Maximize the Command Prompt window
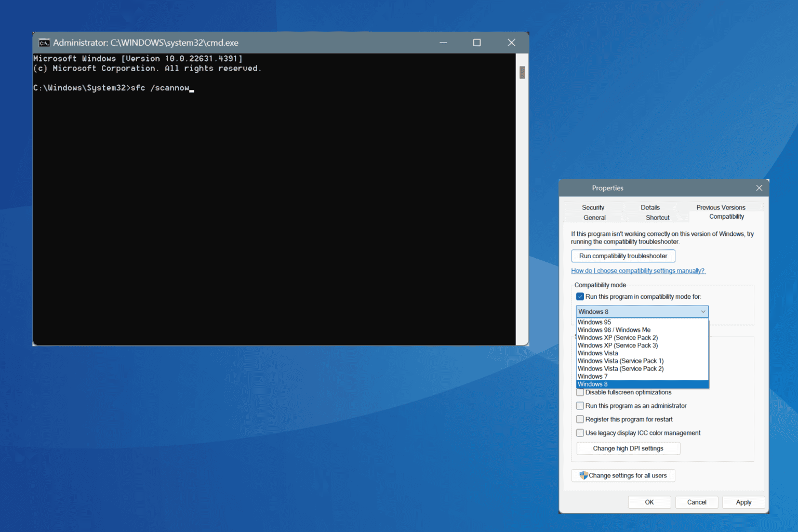Viewport: 798px width, 532px height. (477, 43)
